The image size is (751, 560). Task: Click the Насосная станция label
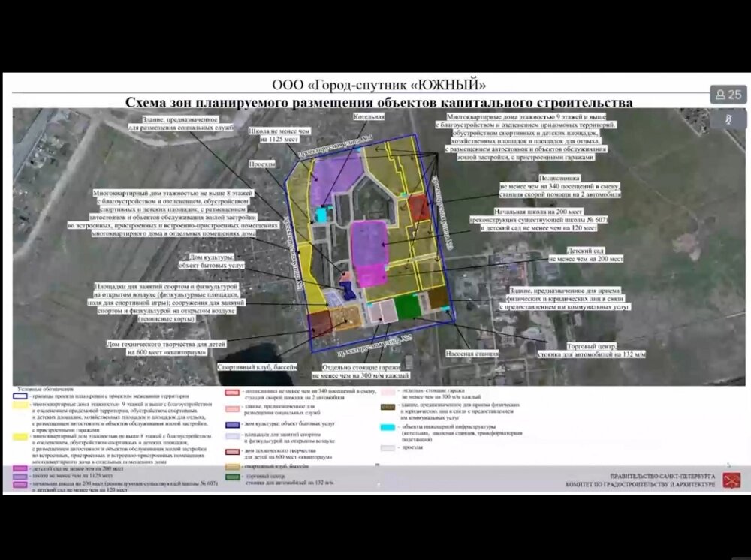click(472, 354)
